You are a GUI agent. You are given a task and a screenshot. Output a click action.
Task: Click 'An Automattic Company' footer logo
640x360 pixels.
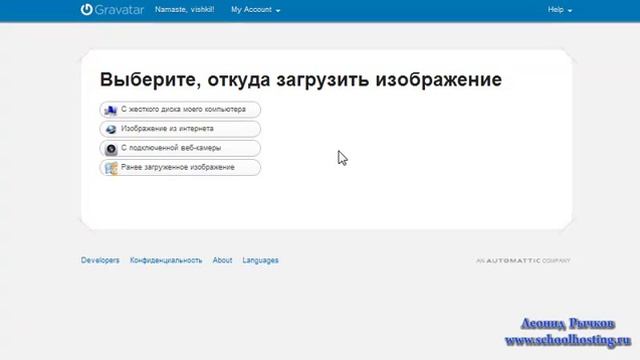(x=523, y=260)
